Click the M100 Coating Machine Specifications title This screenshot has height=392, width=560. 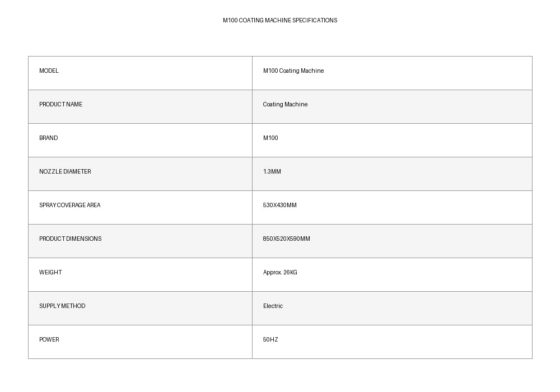click(280, 20)
